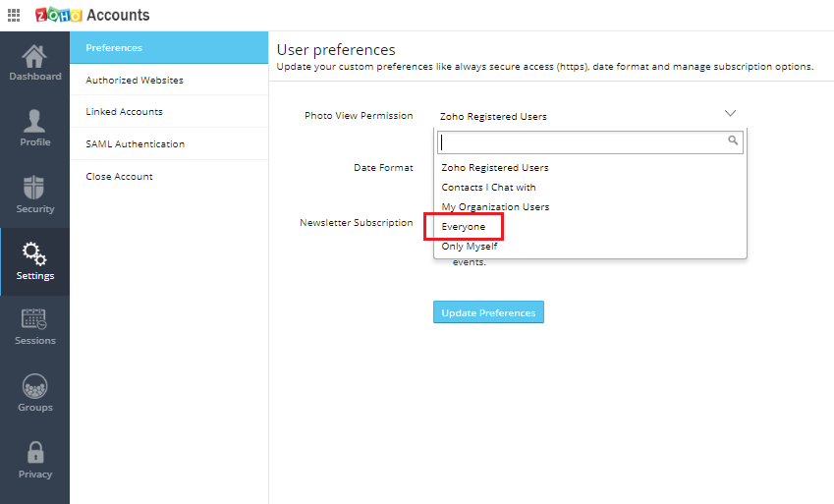Open SAML Authentication settings
The width and height of the screenshot is (834, 504).
135,144
